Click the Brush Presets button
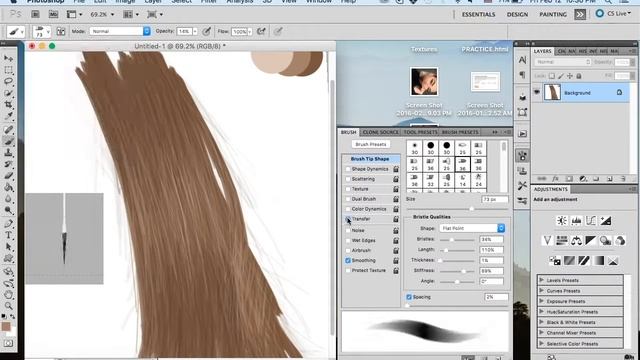 (371, 144)
